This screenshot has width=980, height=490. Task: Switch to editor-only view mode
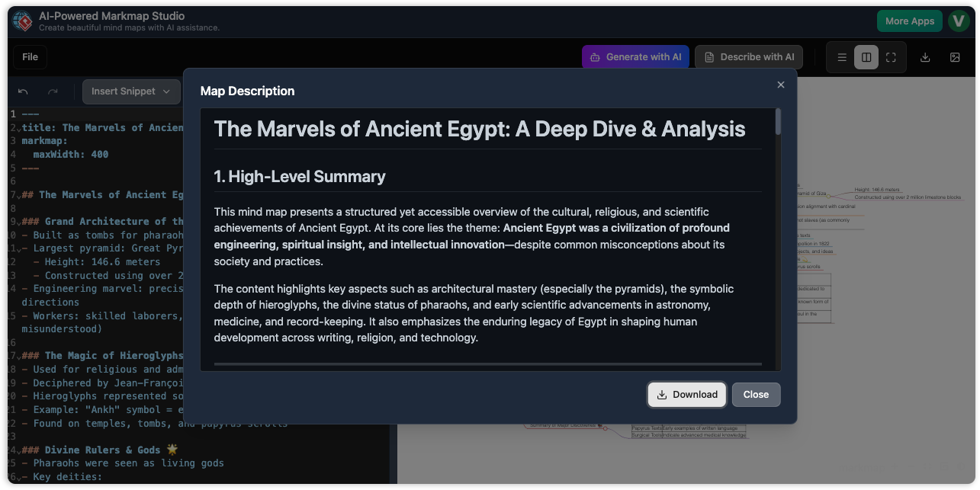point(842,57)
